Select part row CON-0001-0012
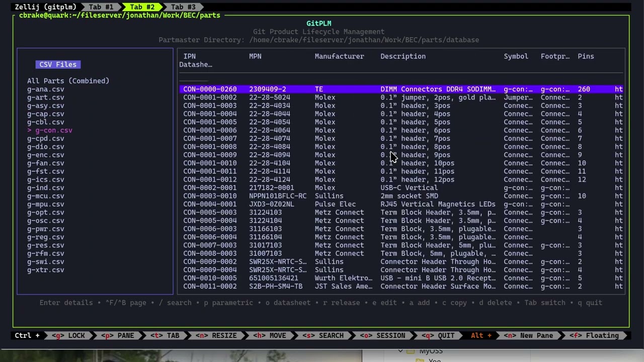Viewport: 644px width, 362px height. pos(401,179)
